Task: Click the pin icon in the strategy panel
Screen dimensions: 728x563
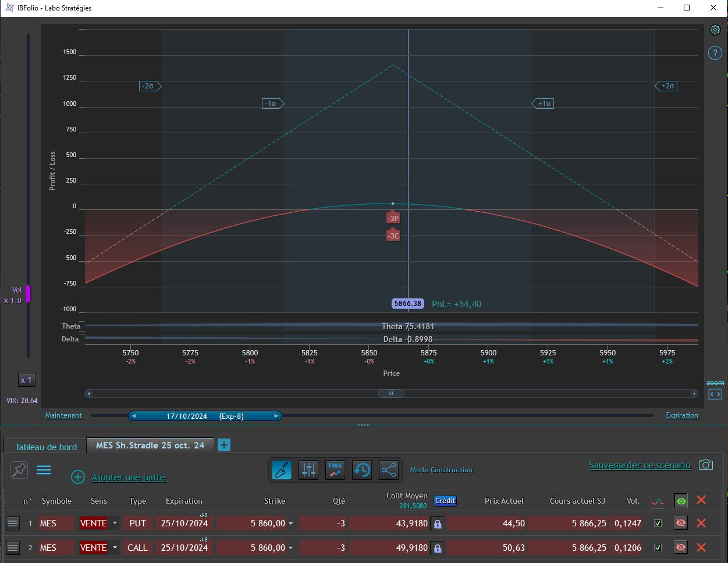Action: tap(19, 470)
